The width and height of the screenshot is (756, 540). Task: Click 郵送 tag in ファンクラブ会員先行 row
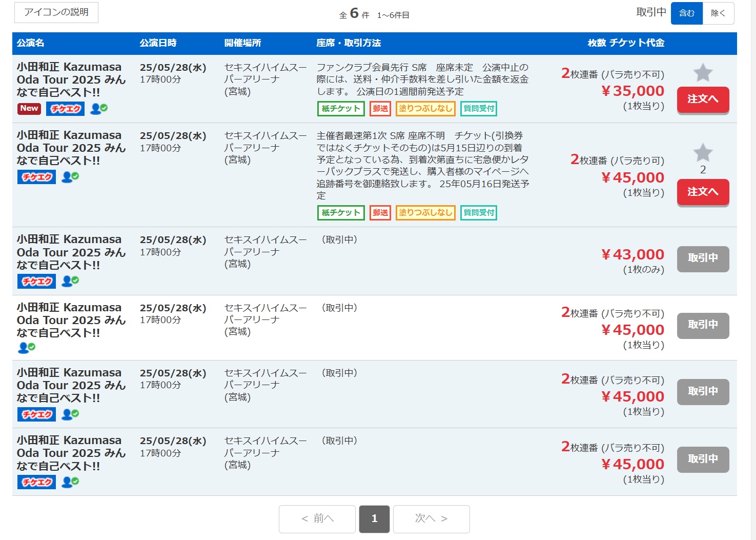coord(380,108)
